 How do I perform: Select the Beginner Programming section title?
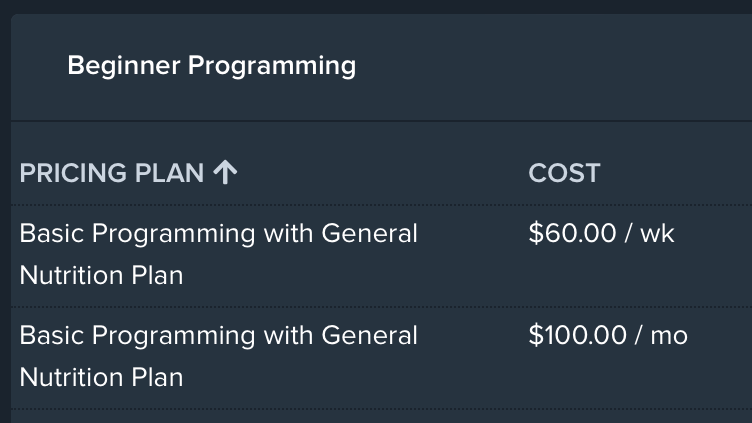point(212,66)
